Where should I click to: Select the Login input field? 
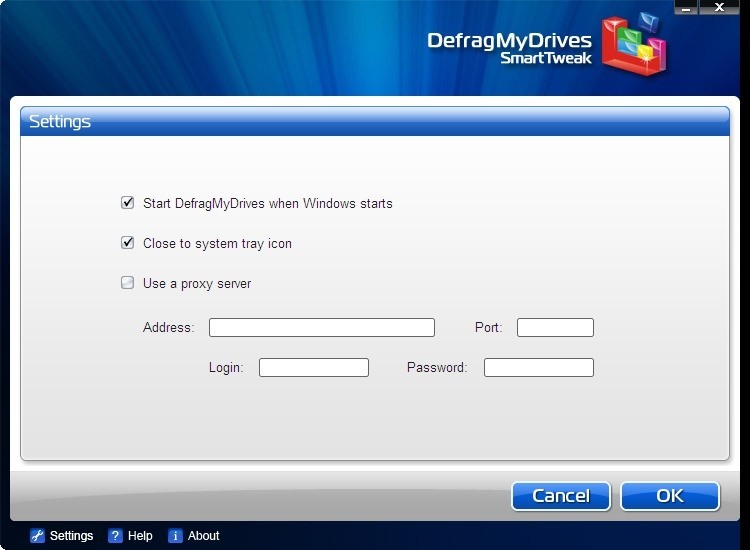click(x=313, y=367)
